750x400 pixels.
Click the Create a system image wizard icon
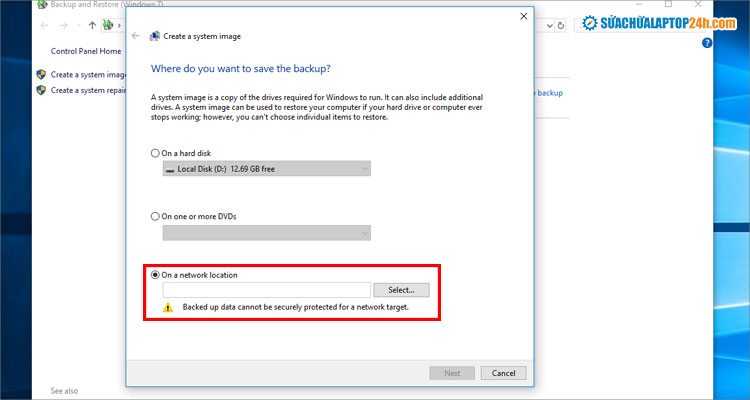155,35
